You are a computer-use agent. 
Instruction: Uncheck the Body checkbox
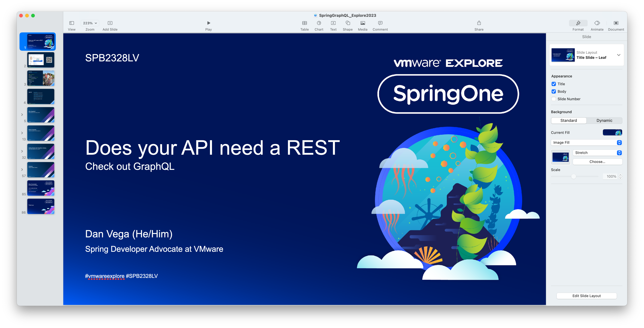[554, 92]
